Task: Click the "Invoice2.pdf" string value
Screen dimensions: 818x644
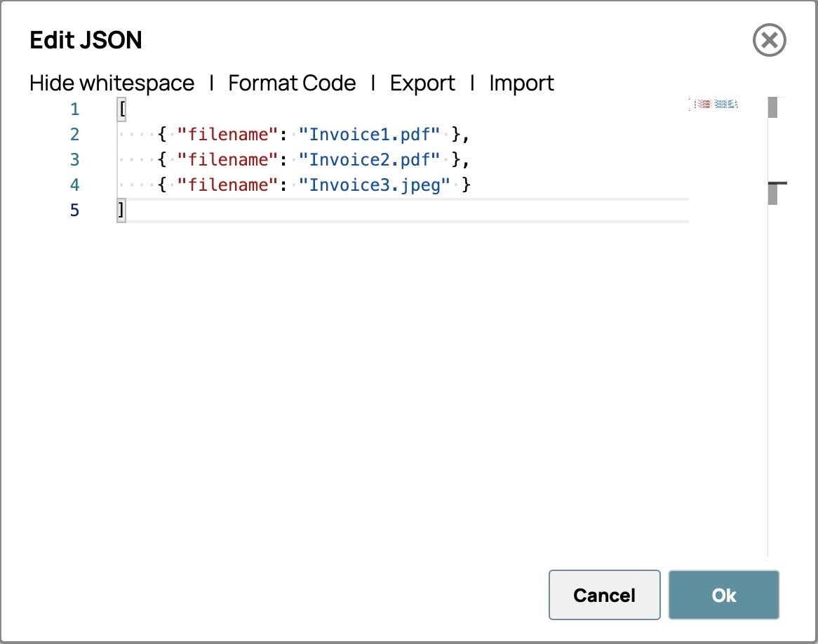Action: (x=370, y=160)
